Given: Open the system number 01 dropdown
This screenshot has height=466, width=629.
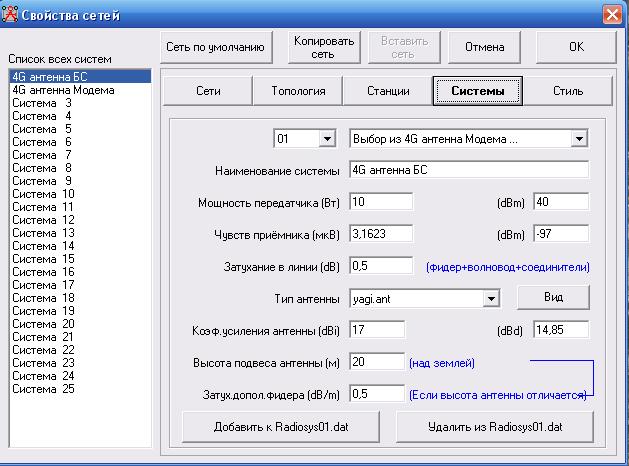Looking at the screenshot, I should (327, 139).
